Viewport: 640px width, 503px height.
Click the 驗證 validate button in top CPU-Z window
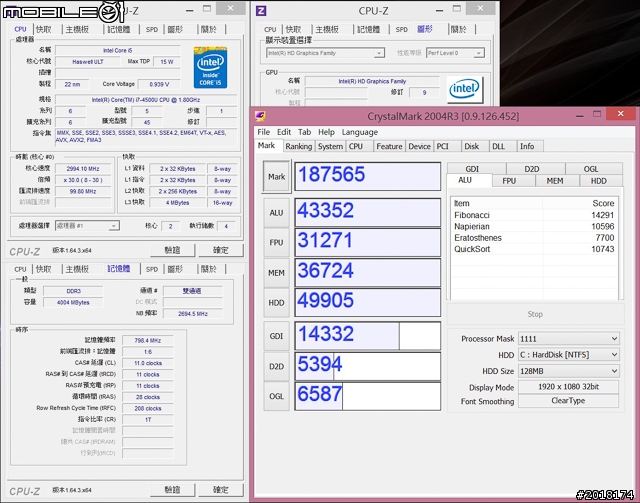pos(173,250)
